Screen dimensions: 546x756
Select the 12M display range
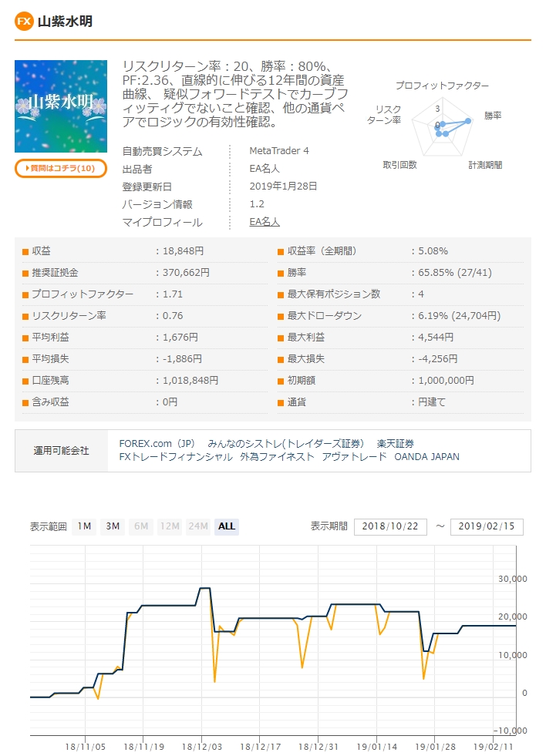(170, 526)
